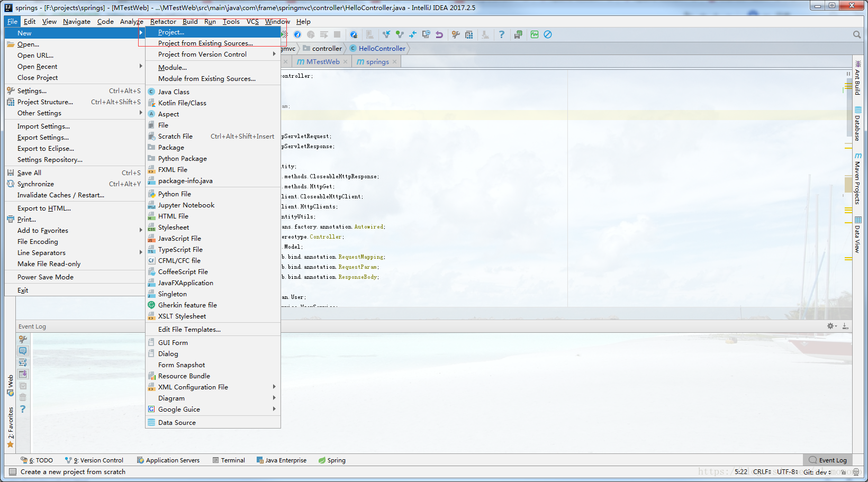The height and width of the screenshot is (482, 868).
Task: Expand the XML Configuration File submenu
Action: pos(213,387)
